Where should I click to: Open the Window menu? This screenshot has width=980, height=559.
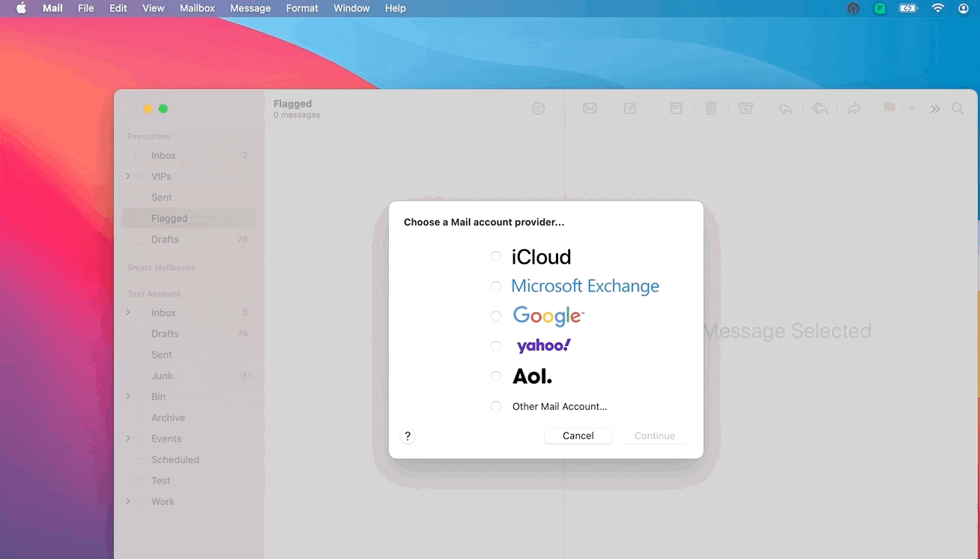pos(351,8)
